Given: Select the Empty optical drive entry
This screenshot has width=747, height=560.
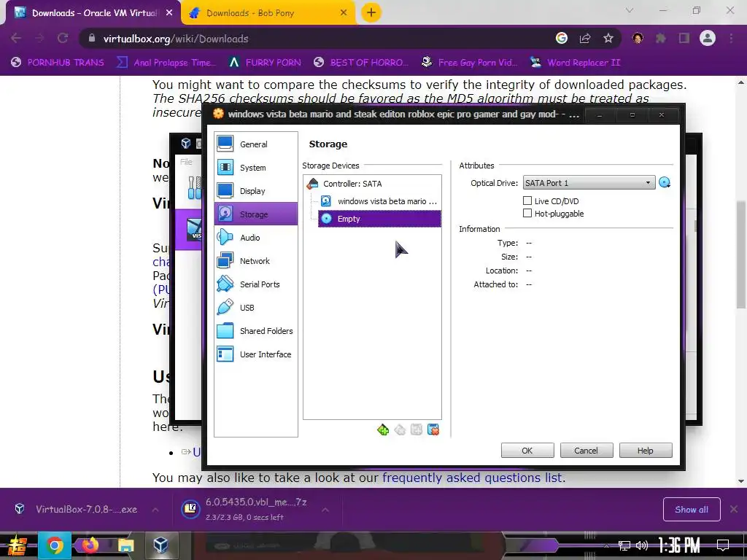Looking at the screenshot, I should tap(379, 219).
